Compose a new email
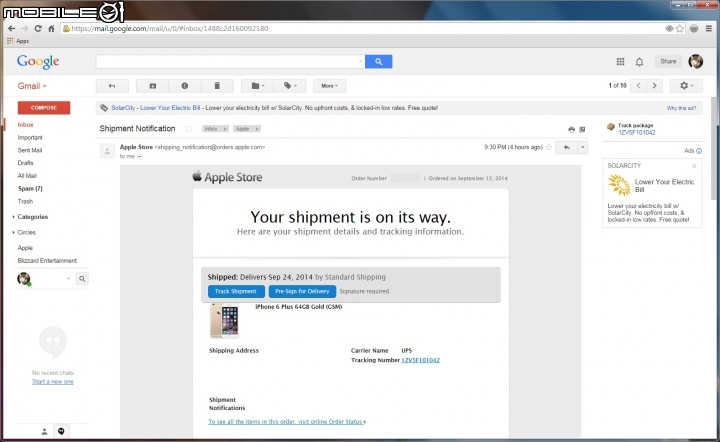 click(44, 108)
